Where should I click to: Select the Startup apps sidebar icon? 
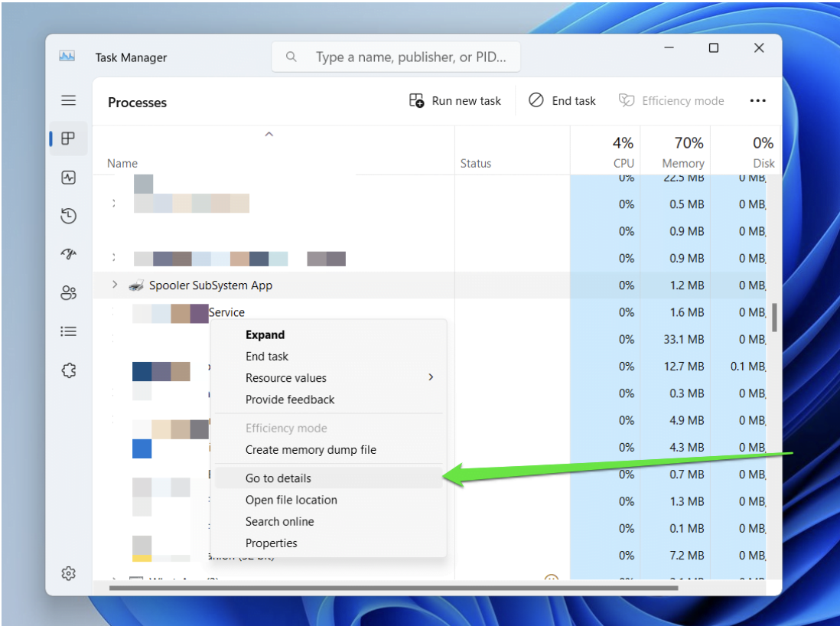point(68,254)
